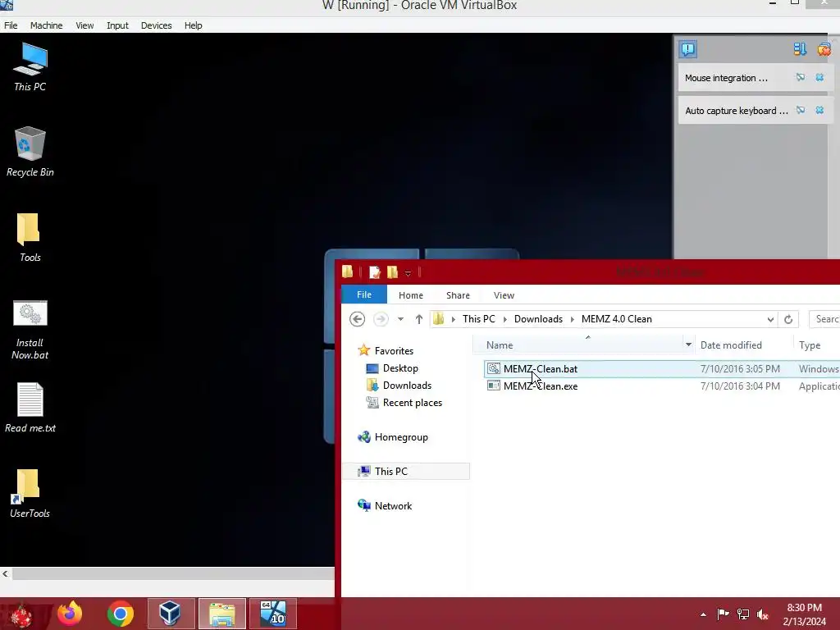The width and height of the screenshot is (840, 630).
Task: Click the Explorer Forward arrow button
Action: [381, 319]
